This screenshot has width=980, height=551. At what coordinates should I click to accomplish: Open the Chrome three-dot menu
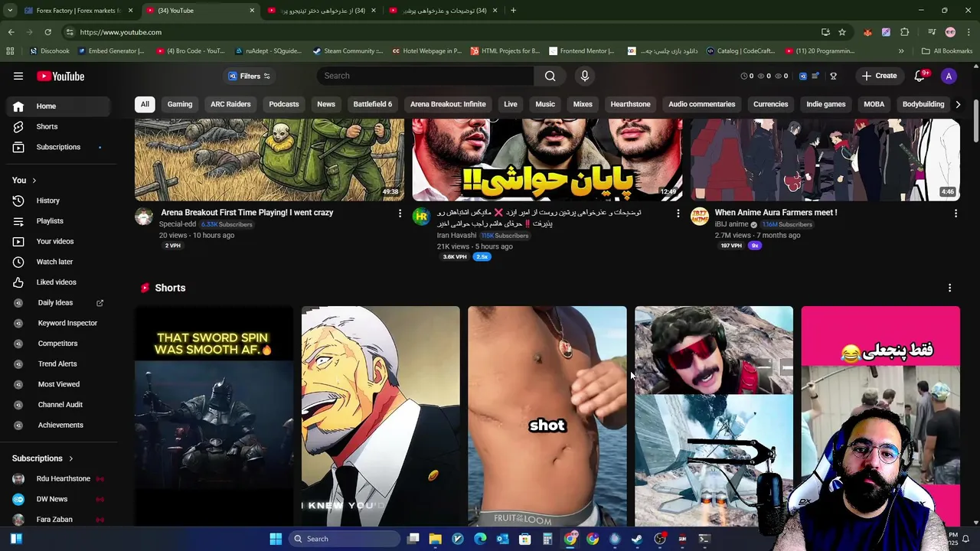point(969,32)
